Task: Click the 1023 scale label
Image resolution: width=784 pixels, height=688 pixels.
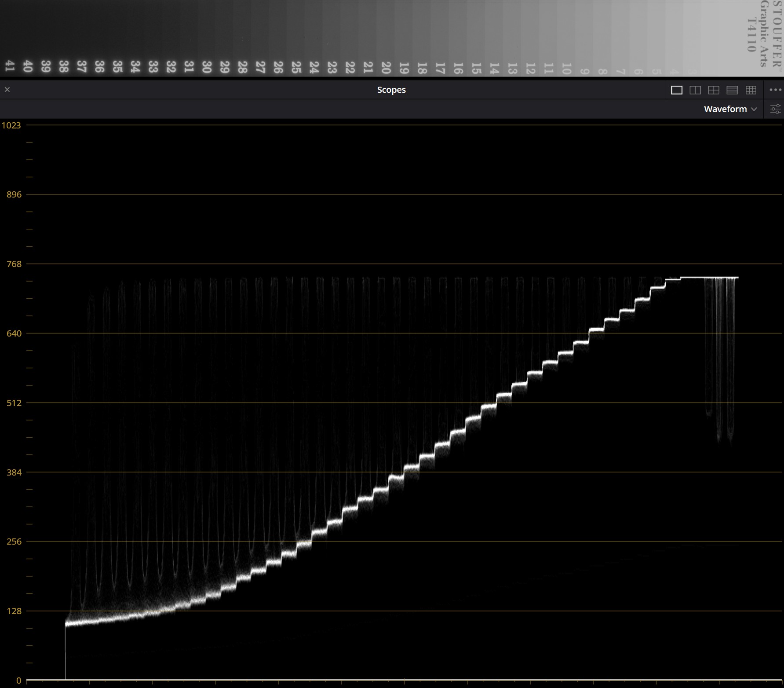Action: tap(11, 125)
